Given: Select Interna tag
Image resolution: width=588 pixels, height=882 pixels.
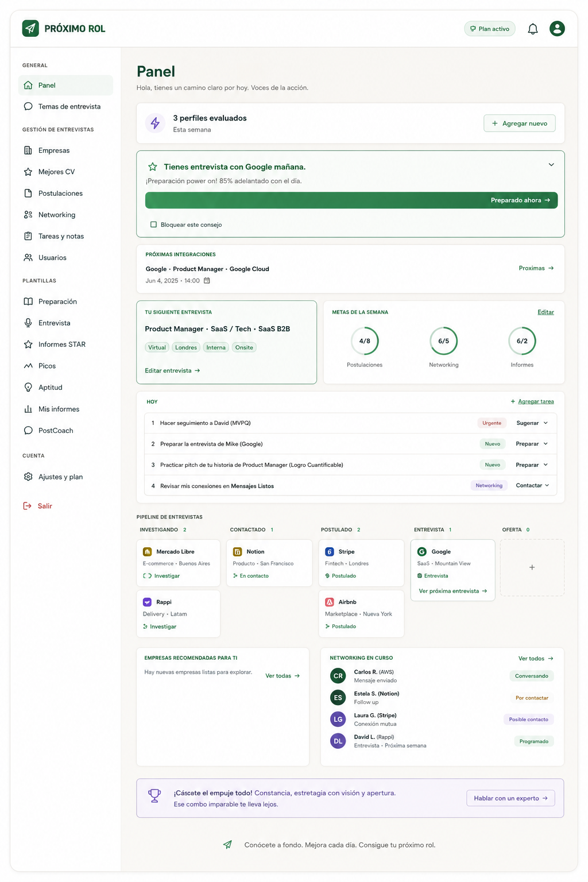Looking at the screenshot, I should click(216, 347).
